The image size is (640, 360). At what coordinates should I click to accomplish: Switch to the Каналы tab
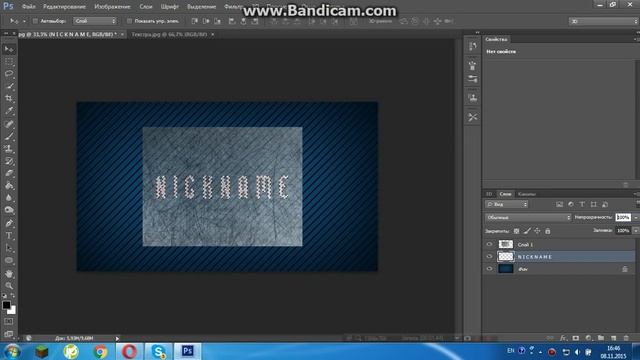tap(527, 194)
